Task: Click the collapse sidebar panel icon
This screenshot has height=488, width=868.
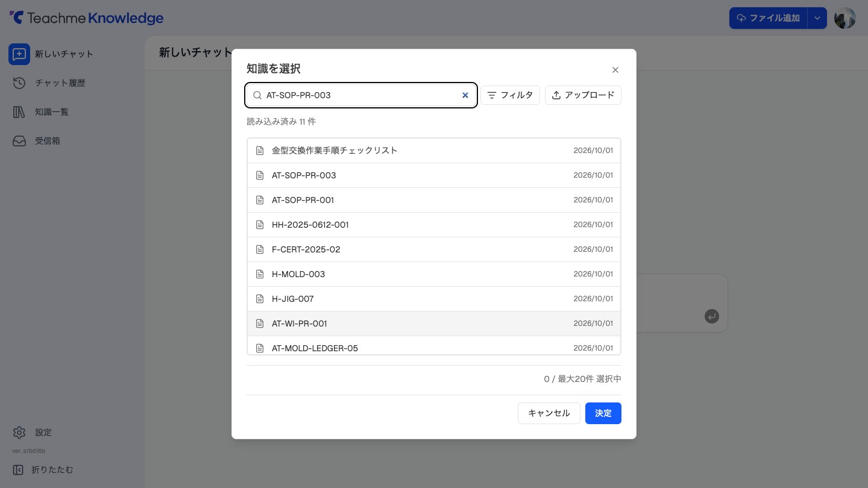Action: coord(18,469)
